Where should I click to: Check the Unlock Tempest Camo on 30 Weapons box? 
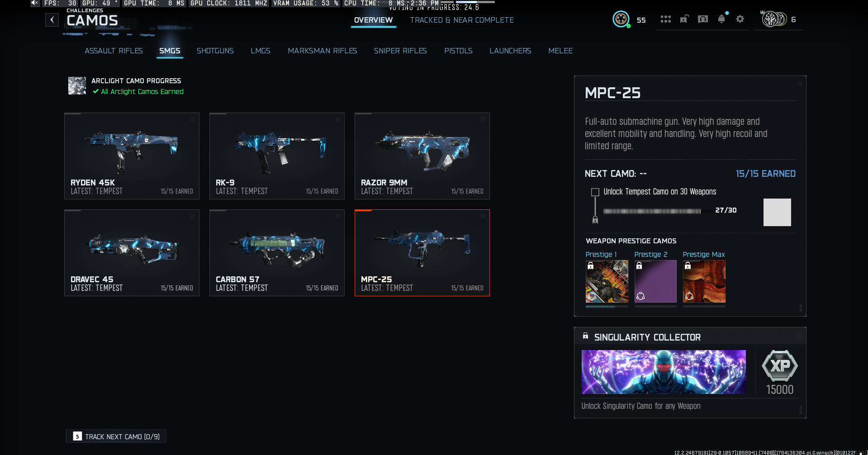[x=595, y=192]
